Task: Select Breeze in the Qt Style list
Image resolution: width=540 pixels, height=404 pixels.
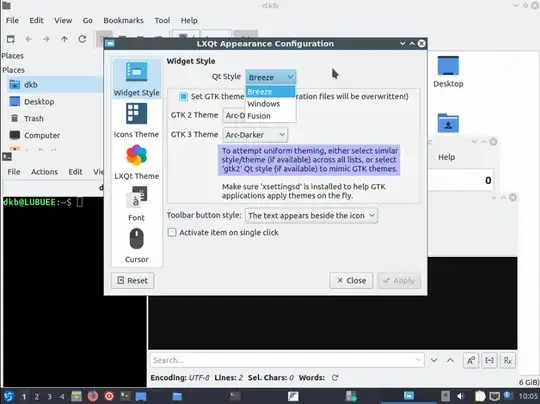Action: 270,92
